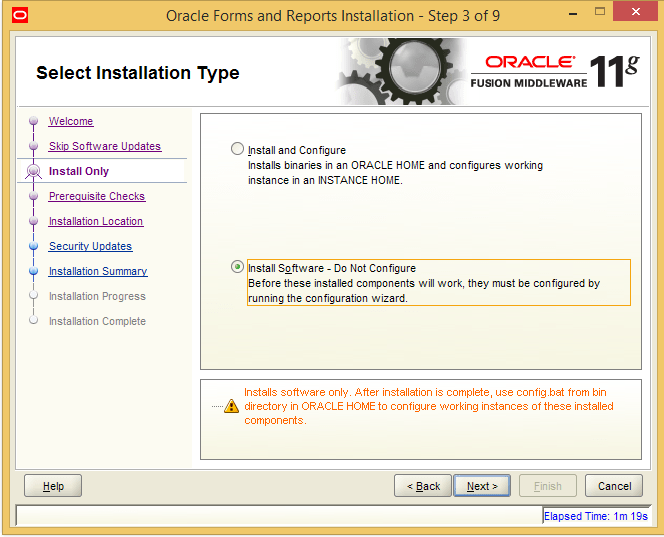Open the Prerequisite Checks step
Viewport: 664px width, 537px height.
tap(97, 196)
